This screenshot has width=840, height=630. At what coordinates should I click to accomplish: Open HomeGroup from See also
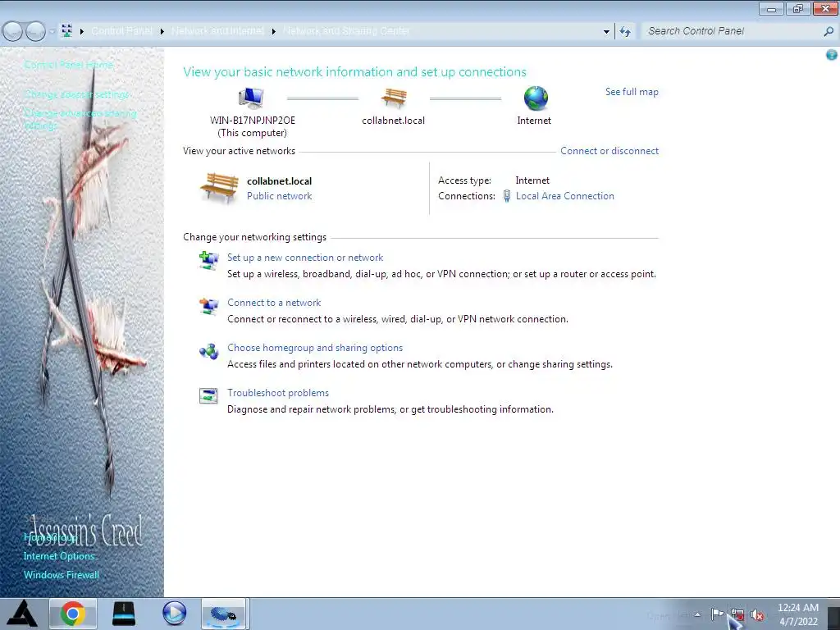[x=50, y=537]
